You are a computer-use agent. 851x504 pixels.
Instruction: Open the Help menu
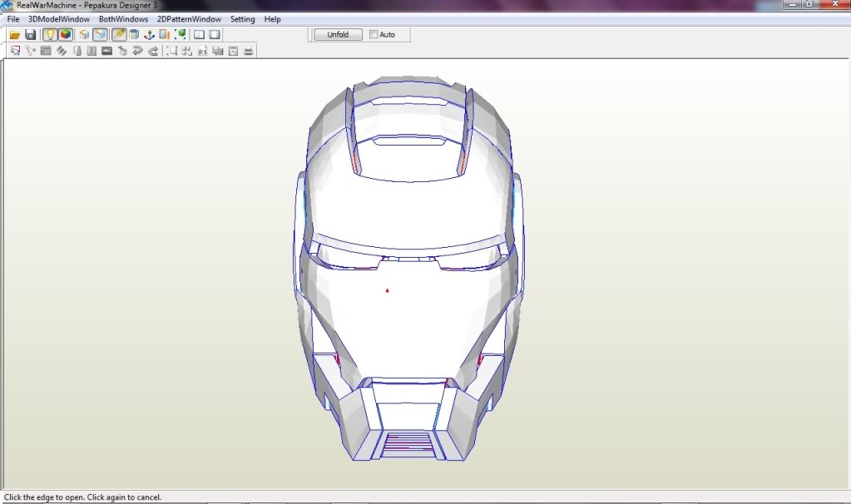pyautogui.click(x=273, y=19)
